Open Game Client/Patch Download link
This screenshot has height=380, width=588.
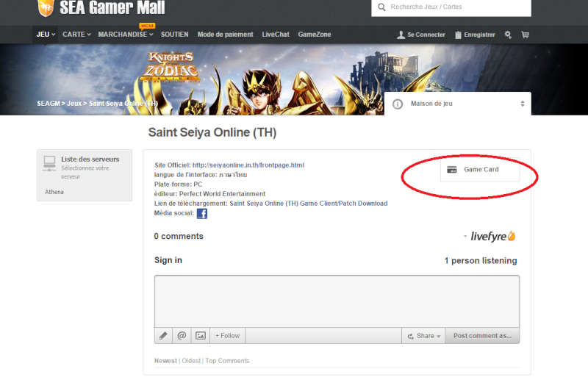coord(309,204)
